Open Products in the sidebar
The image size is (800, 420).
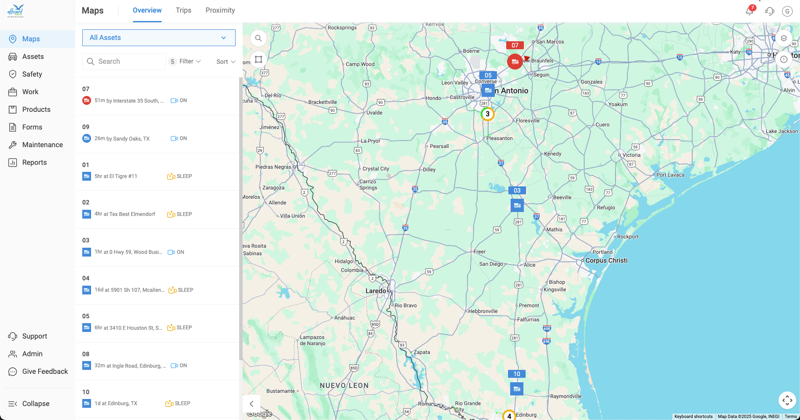pyautogui.click(x=37, y=109)
